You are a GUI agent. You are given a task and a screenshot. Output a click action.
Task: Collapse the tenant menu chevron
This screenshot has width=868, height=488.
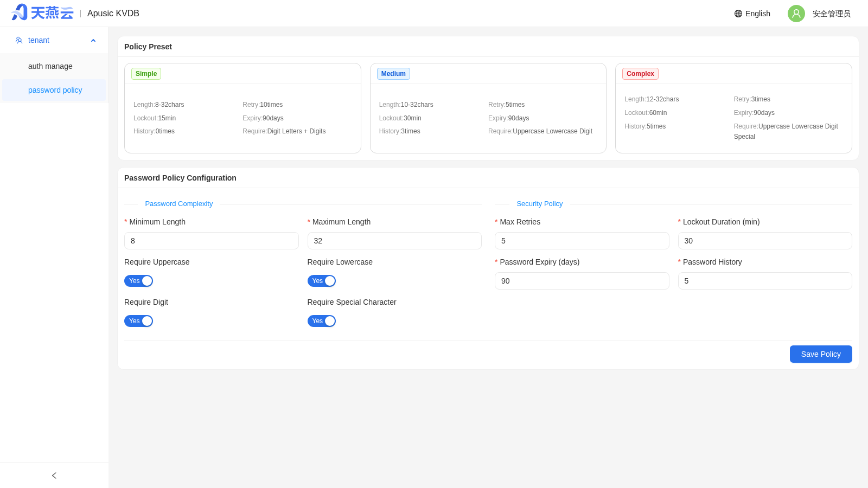click(x=93, y=41)
